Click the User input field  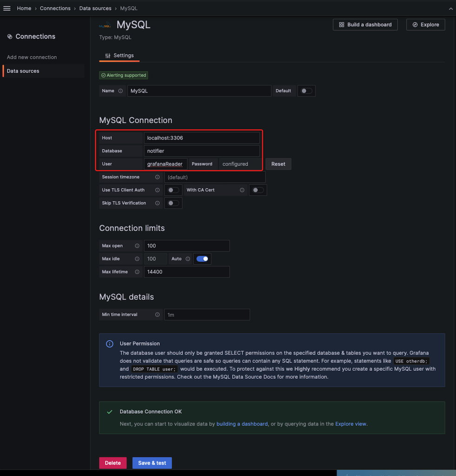click(165, 164)
